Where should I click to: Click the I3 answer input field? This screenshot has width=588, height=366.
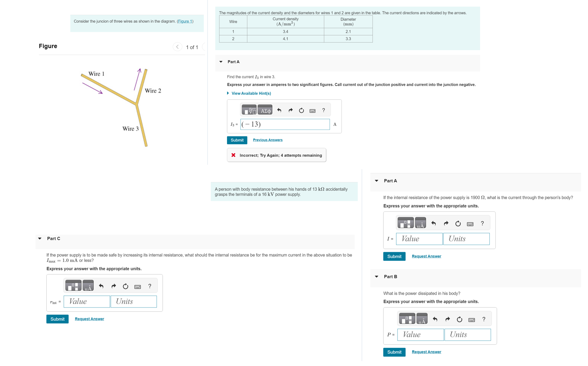(285, 124)
